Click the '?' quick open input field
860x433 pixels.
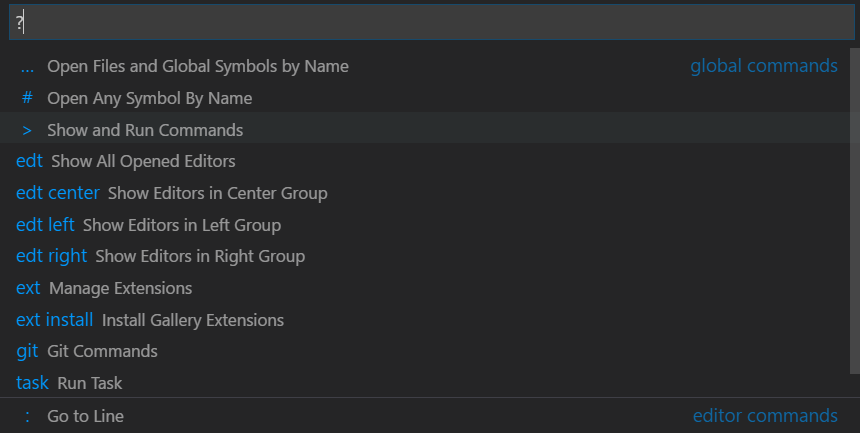click(x=430, y=23)
